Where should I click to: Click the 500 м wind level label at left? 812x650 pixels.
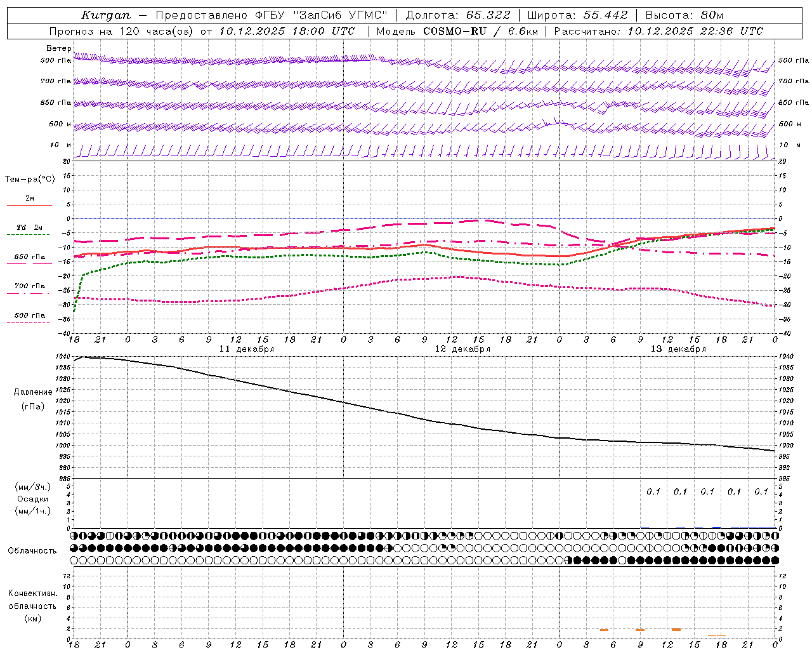60,124
